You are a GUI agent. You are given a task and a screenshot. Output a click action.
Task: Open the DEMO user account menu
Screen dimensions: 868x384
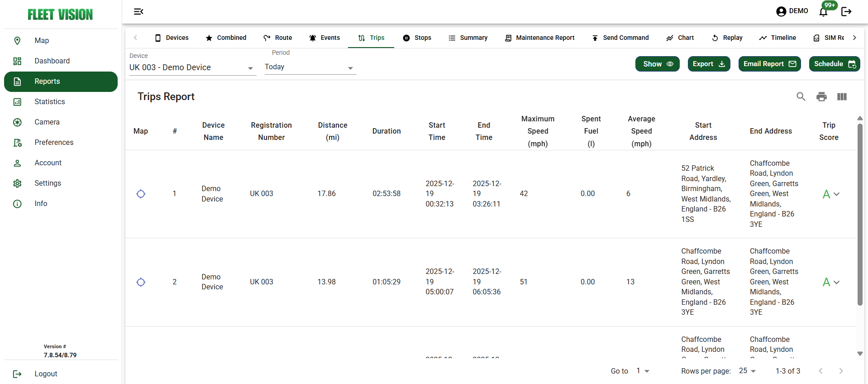click(x=792, y=11)
